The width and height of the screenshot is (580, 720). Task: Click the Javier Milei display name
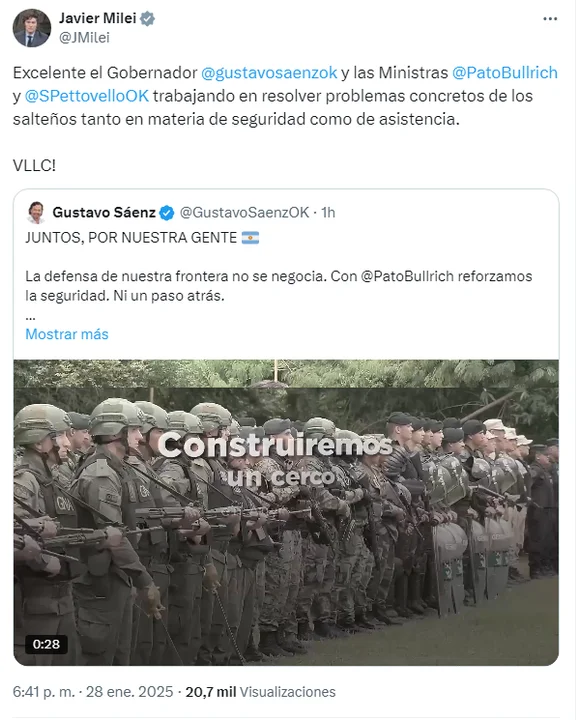[97, 18]
